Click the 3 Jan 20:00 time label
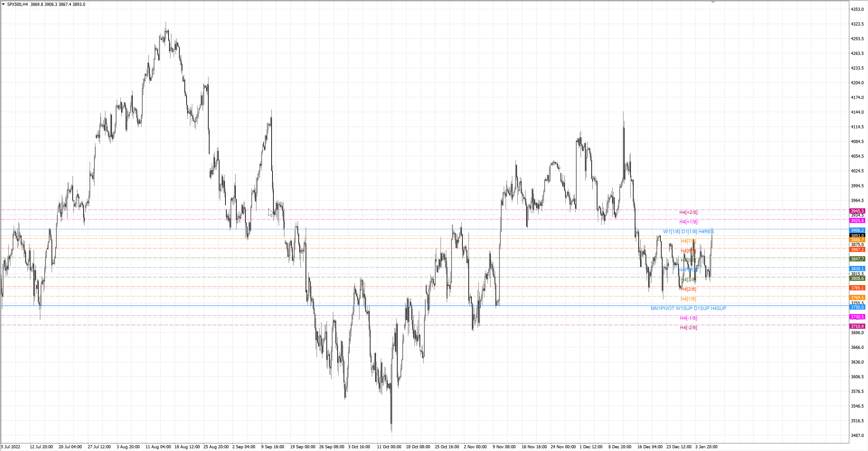 706,447
